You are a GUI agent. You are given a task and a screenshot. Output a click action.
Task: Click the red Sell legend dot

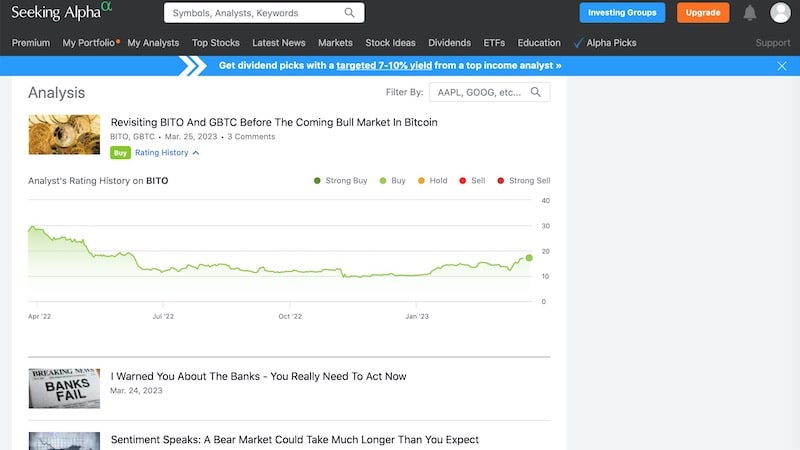(x=462, y=181)
